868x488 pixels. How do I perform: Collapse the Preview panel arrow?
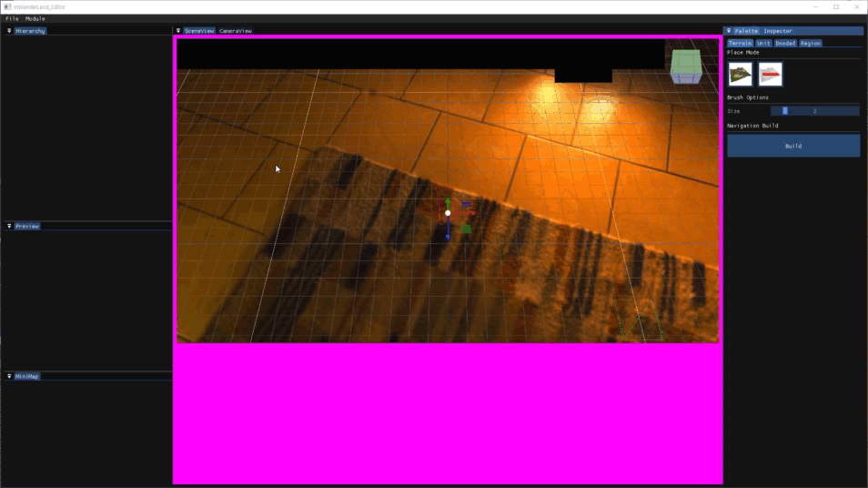9,226
